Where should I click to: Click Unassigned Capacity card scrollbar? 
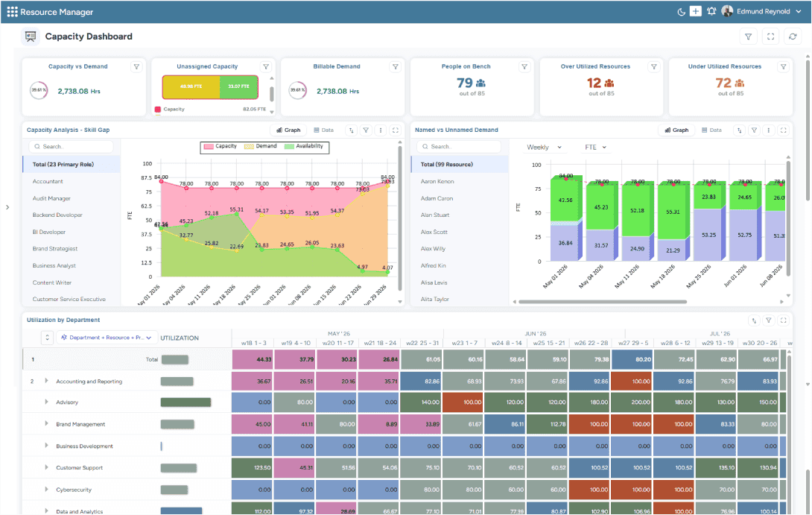[272, 94]
